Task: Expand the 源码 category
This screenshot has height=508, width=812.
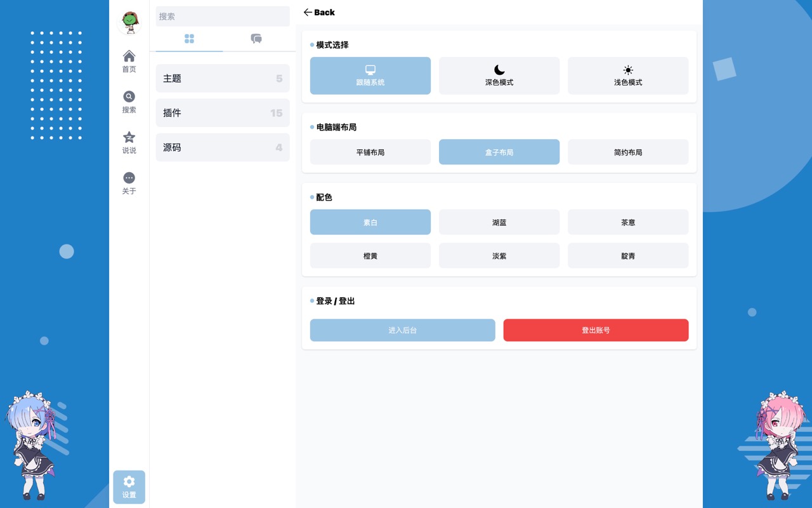Action: 223,147
